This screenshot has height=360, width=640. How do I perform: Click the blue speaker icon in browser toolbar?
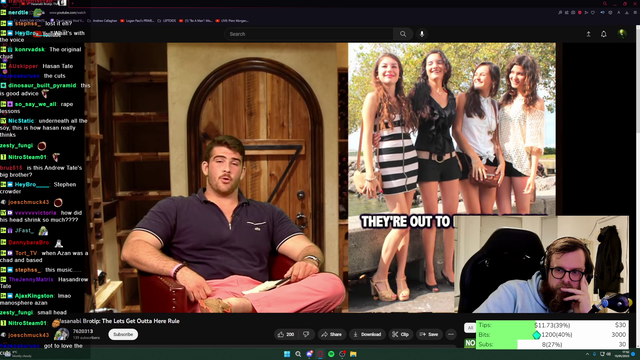pos(603,13)
